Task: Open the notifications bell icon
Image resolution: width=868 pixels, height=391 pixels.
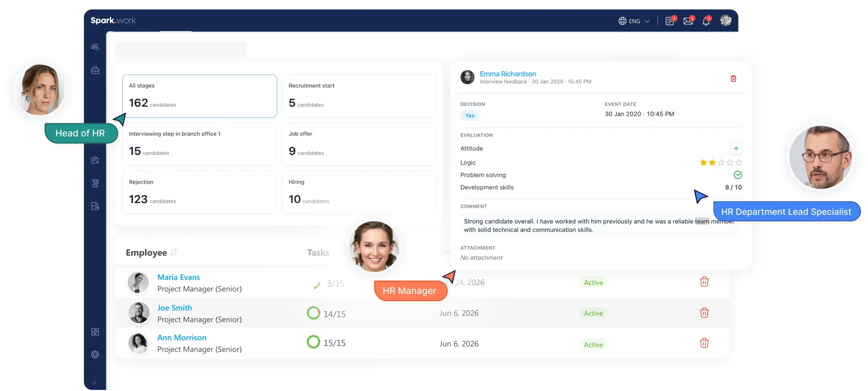Action: (x=706, y=21)
